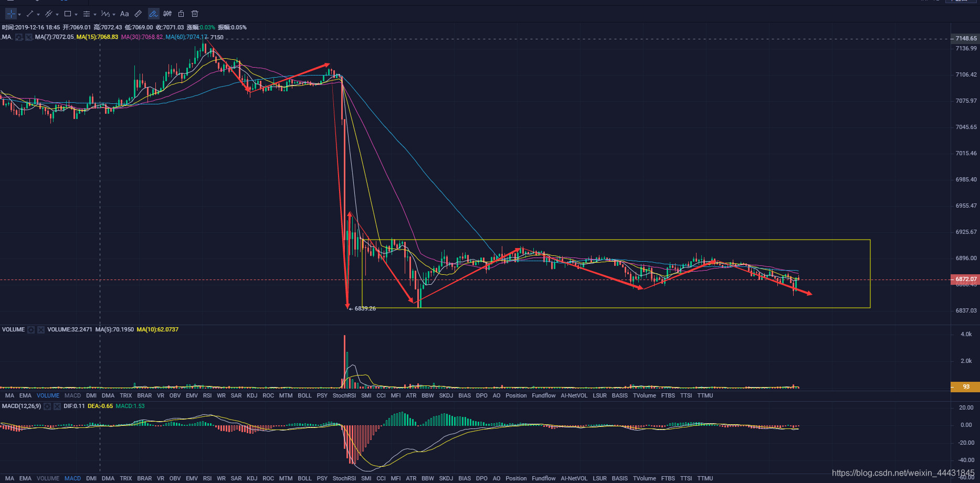Image resolution: width=980 pixels, height=483 pixels.
Task: Select WR tab in MACD panel's bottom row
Action: 222,479
